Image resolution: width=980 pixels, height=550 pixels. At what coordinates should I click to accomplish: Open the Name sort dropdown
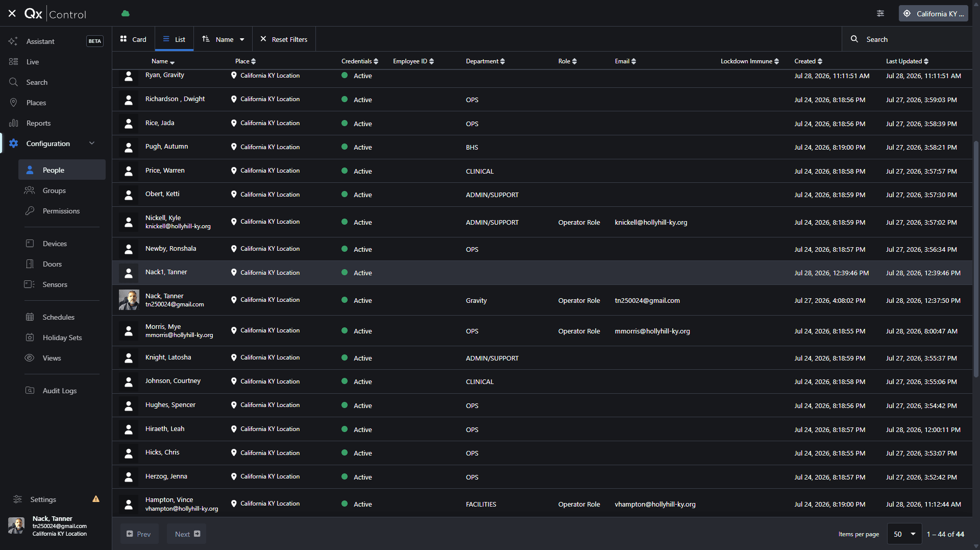pos(223,39)
